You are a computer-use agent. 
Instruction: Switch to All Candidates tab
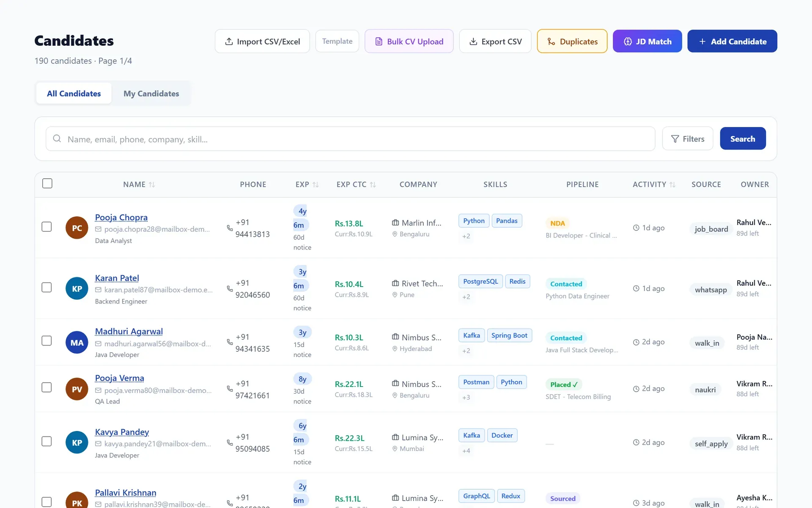click(x=74, y=94)
